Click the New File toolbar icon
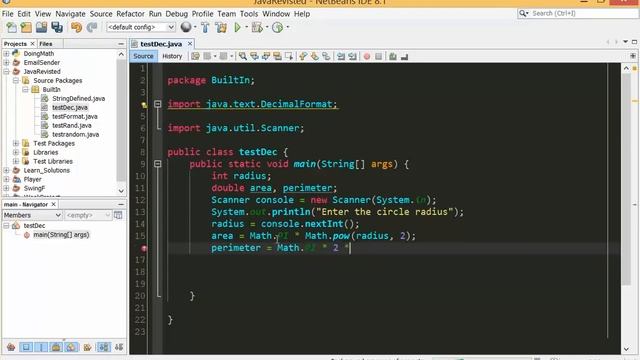The image size is (640, 360). [x=11, y=27]
